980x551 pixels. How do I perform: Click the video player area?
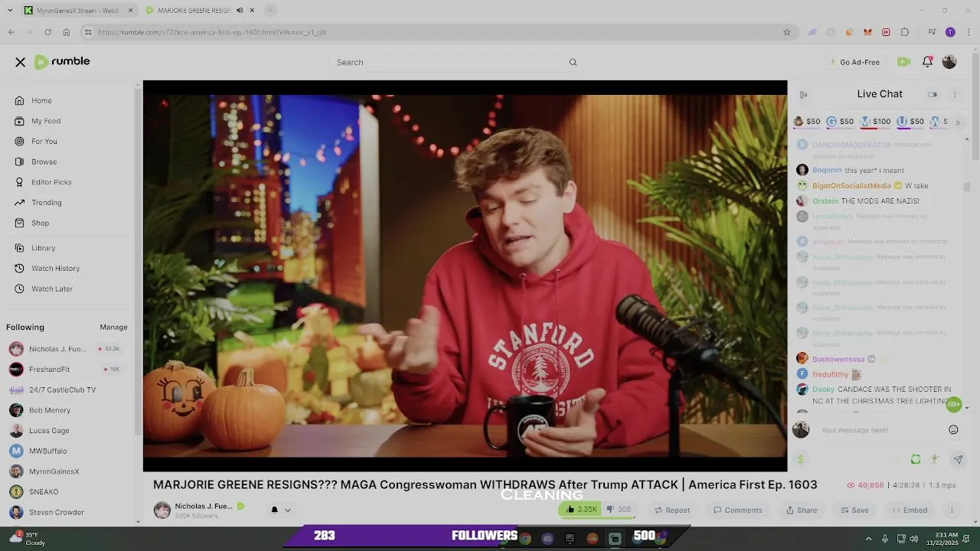[x=465, y=276]
